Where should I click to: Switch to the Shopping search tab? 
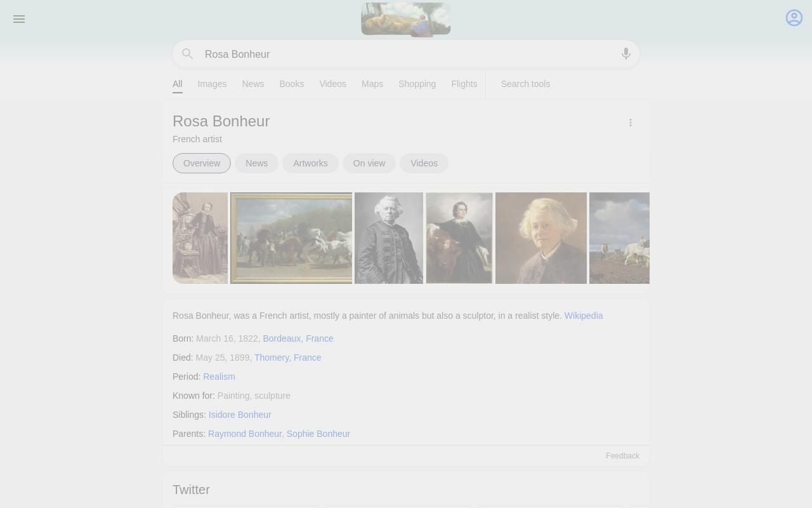(417, 84)
